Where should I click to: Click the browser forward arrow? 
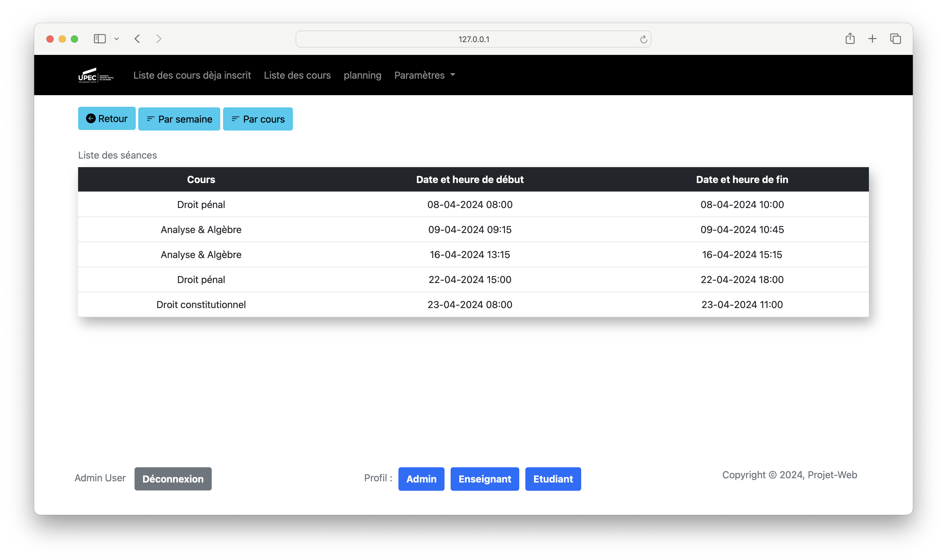pyautogui.click(x=159, y=39)
